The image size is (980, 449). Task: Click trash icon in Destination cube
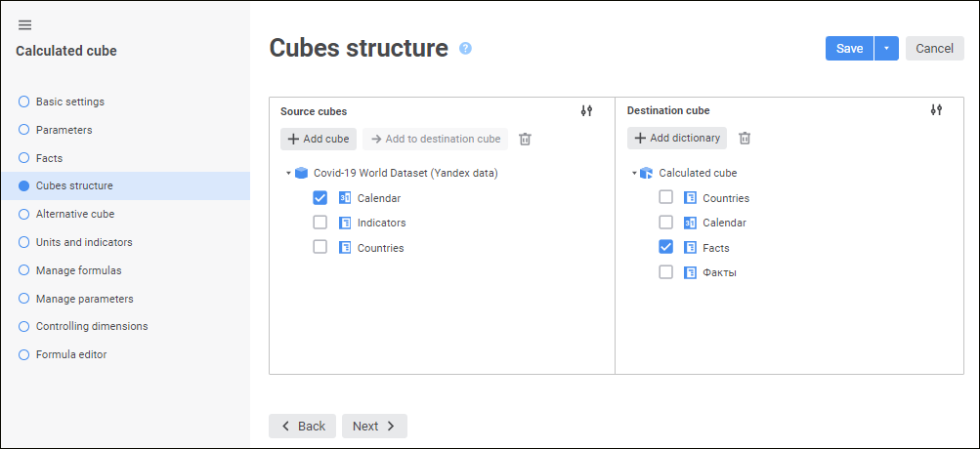tap(745, 138)
